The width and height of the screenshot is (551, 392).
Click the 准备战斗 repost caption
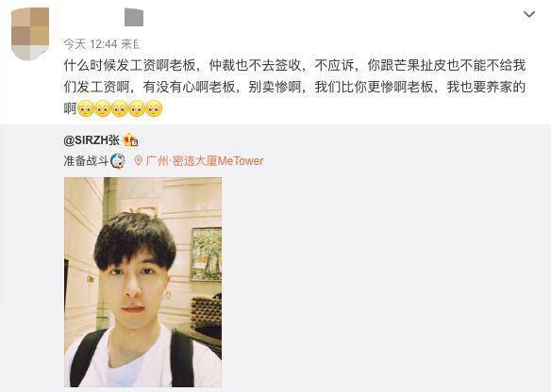(x=86, y=161)
